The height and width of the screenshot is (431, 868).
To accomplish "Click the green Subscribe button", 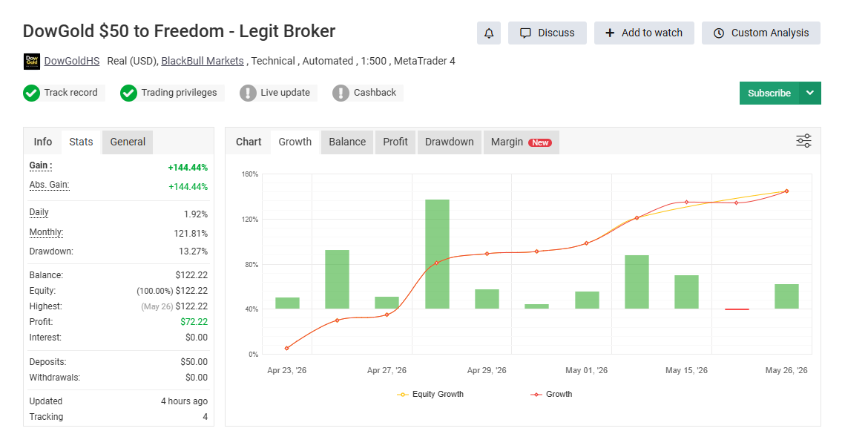I will click(x=769, y=93).
